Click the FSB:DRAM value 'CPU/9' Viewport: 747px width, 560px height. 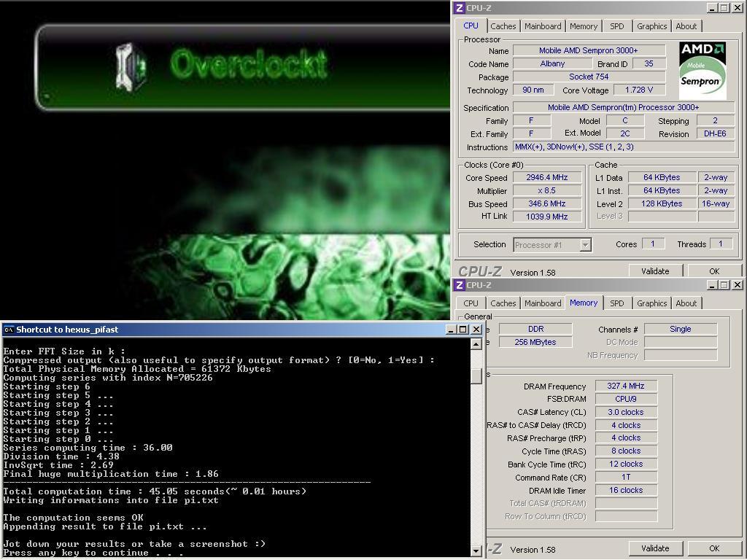tap(626, 399)
